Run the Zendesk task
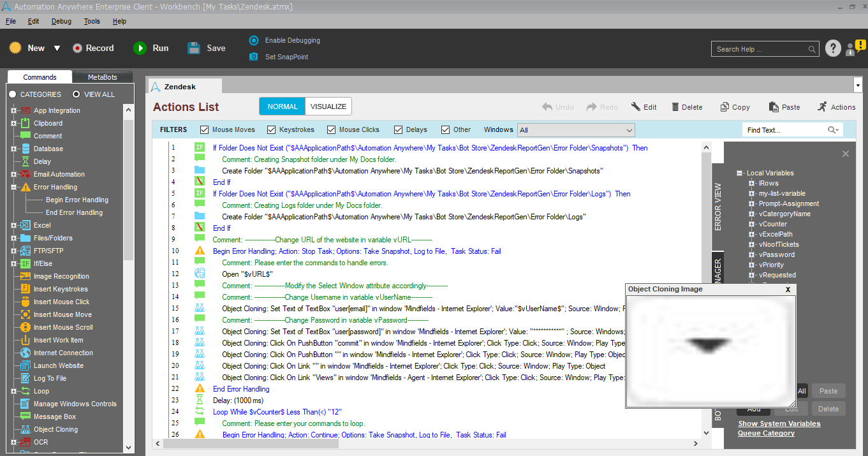The width and height of the screenshot is (868, 456). pos(140,48)
